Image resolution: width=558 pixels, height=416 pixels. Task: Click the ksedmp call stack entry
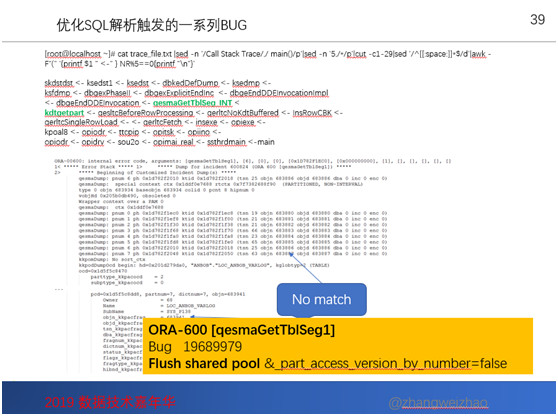[x=246, y=83]
